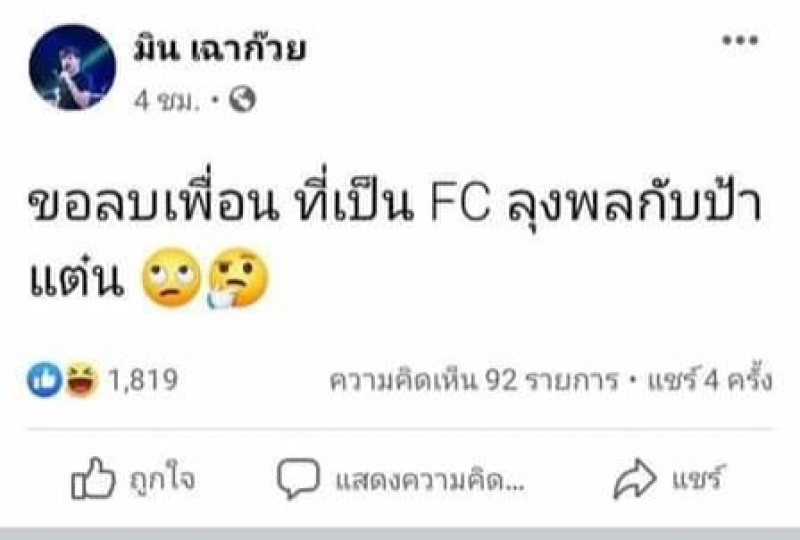This screenshot has width=800, height=540.
Task: Click the post text ขอลบเพื่อน ที่เป็น FC
Action: coord(259,205)
